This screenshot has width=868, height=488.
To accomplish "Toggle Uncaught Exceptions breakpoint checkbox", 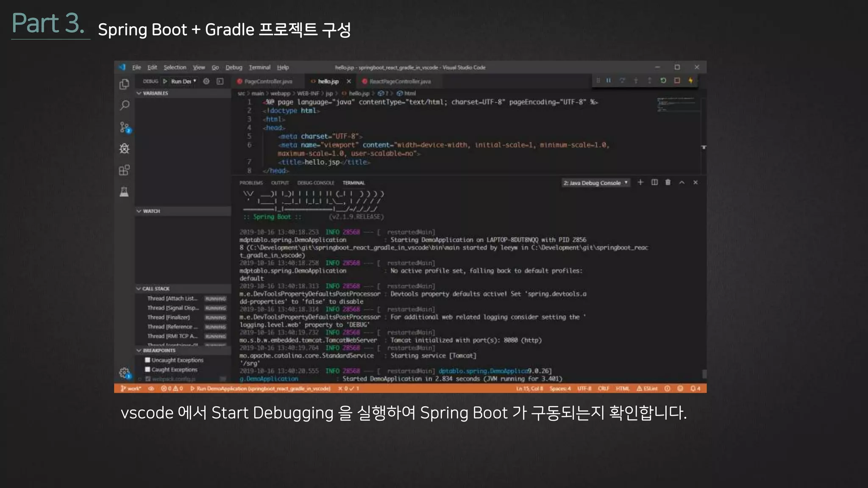I will point(147,360).
